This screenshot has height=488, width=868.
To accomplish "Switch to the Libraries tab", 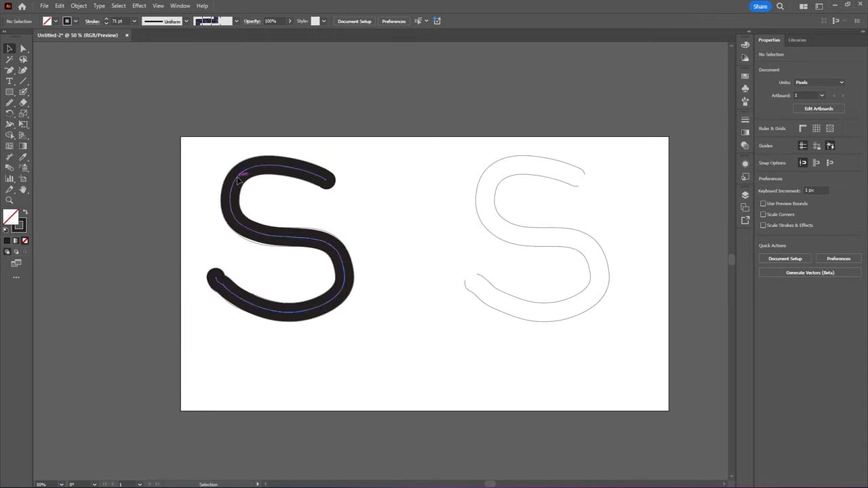I will [x=797, y=40].
